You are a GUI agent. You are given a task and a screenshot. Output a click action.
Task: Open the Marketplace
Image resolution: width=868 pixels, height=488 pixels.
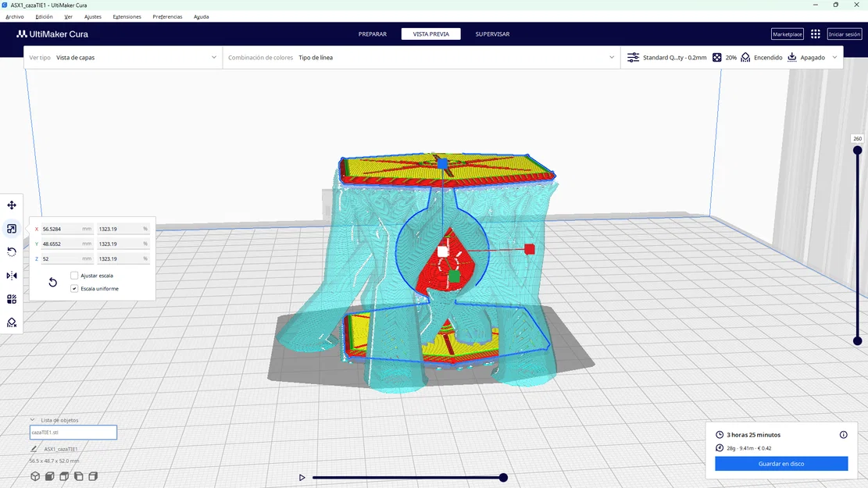787,34
